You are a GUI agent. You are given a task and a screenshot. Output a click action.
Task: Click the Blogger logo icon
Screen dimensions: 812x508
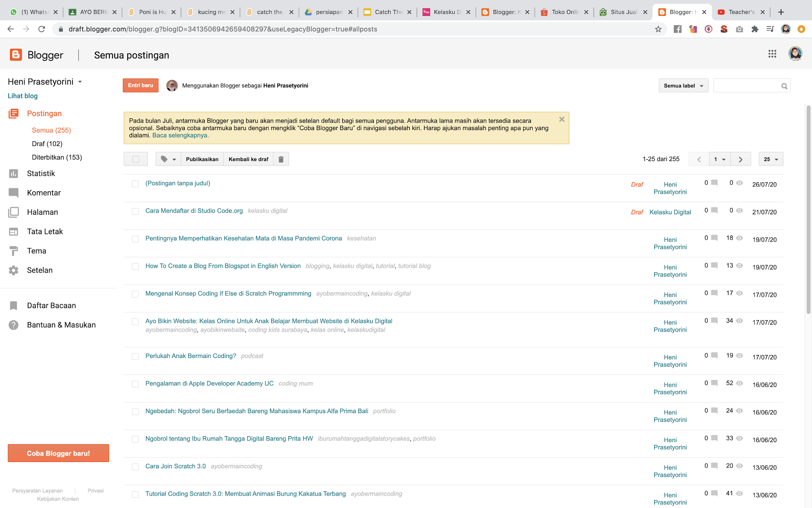click(16, 55)
